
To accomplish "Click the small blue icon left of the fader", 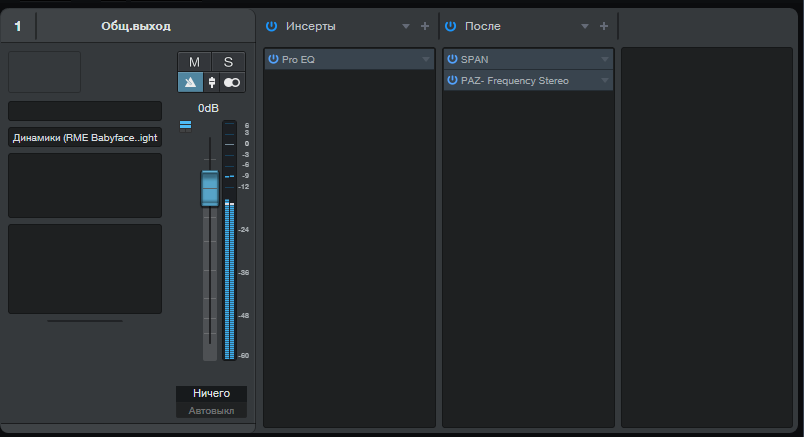I will point(185,125).
